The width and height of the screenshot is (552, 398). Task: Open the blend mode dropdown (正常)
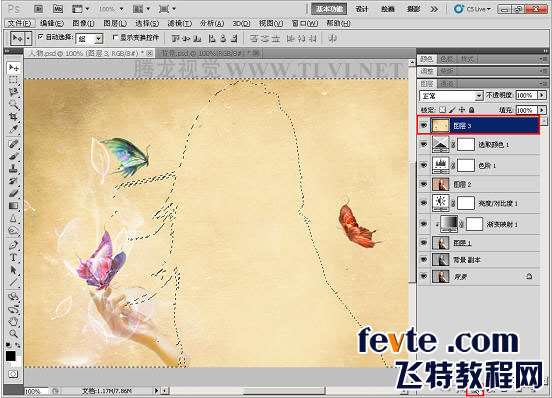point(451,96)
